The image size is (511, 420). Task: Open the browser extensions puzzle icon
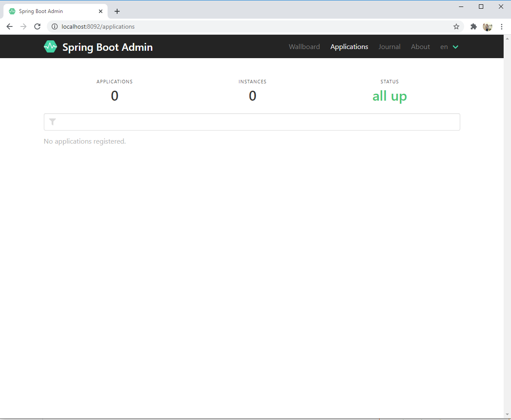tap(473, 26)
